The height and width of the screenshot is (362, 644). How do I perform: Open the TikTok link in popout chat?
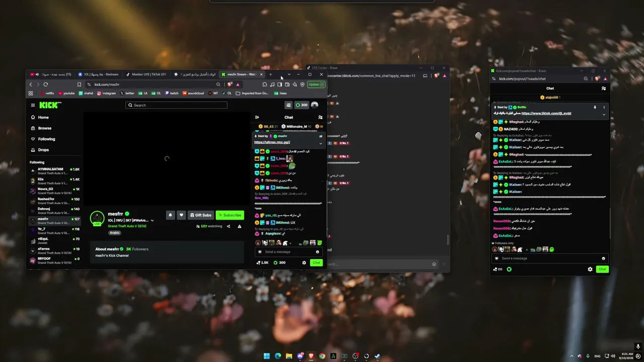(x=546, y=114)
